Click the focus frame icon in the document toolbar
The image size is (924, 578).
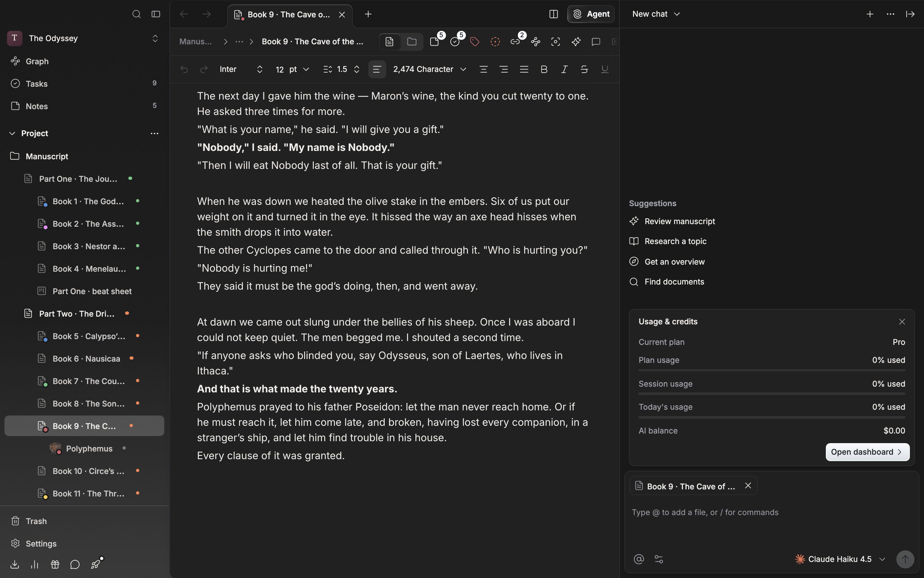click(556, 42)
